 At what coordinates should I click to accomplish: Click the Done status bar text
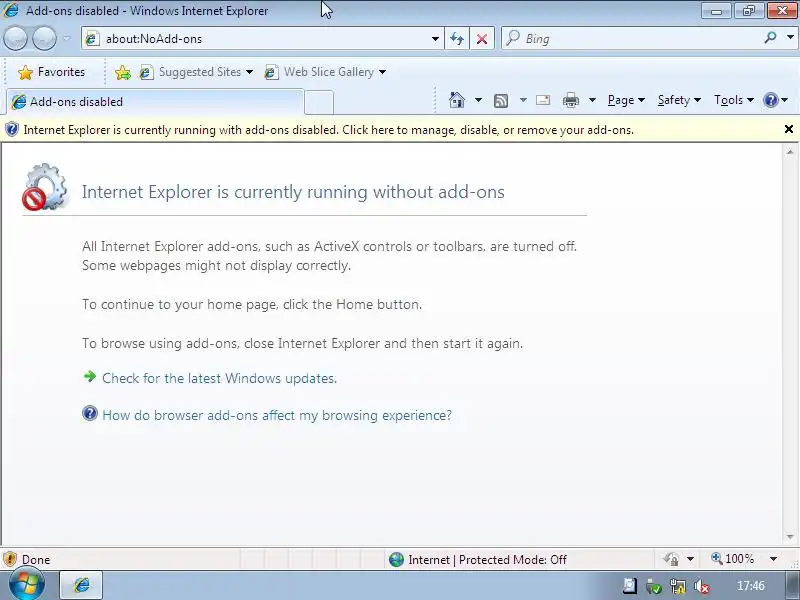(36, 560)
